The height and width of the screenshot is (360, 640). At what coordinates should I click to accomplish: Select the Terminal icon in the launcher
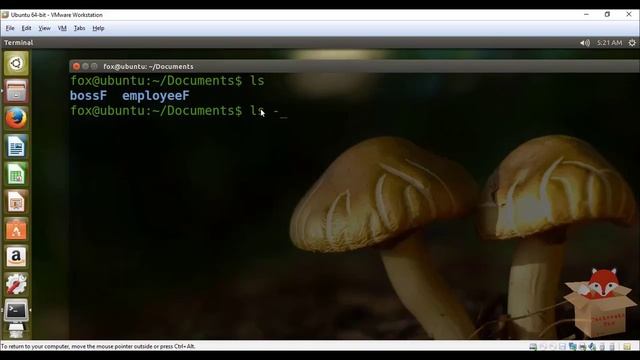(x=16, y=311)
